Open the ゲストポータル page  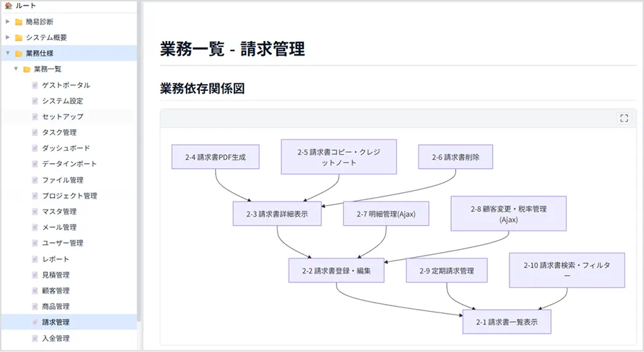point(66,85)
